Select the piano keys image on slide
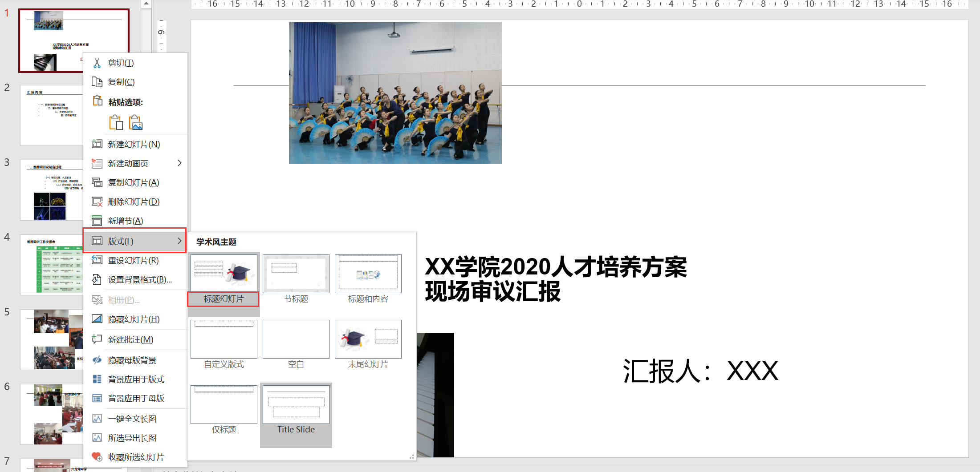 (x=435, y=395)
